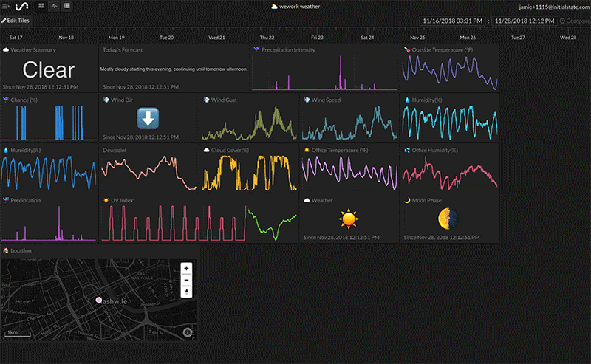Switch to Tiles grid view
Screen dimensions: 591x364
(41, 6)
